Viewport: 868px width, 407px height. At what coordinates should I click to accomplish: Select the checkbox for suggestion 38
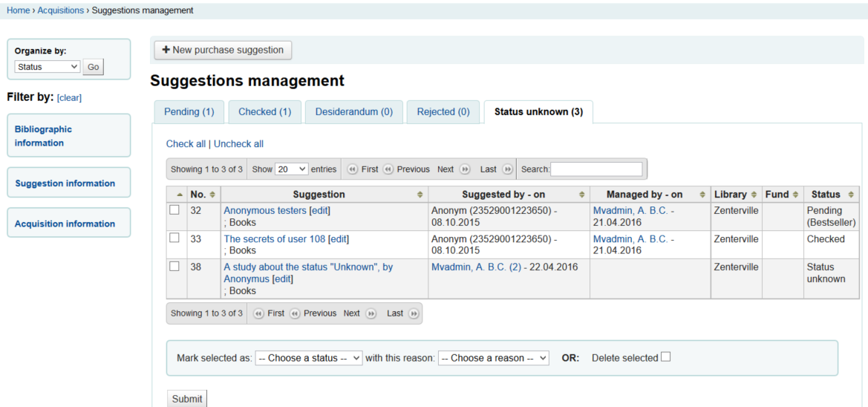coord(174,267)
